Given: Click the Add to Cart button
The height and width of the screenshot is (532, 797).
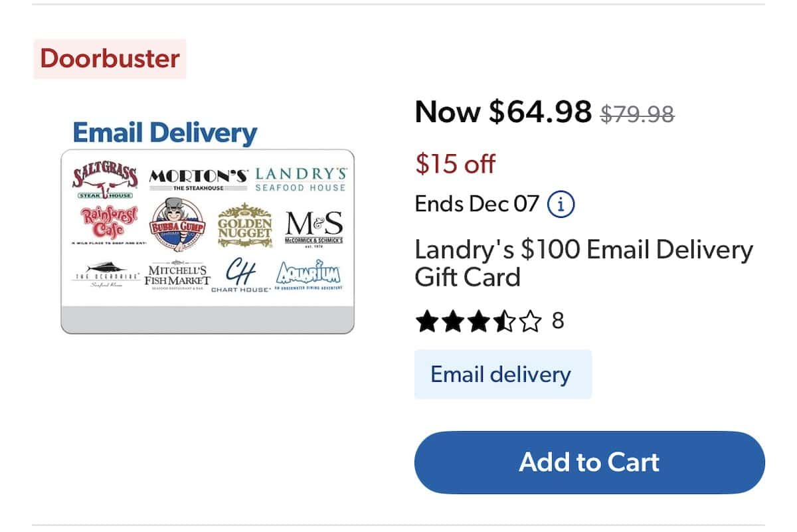Looking at the screenshot, I should coord(587,462).
